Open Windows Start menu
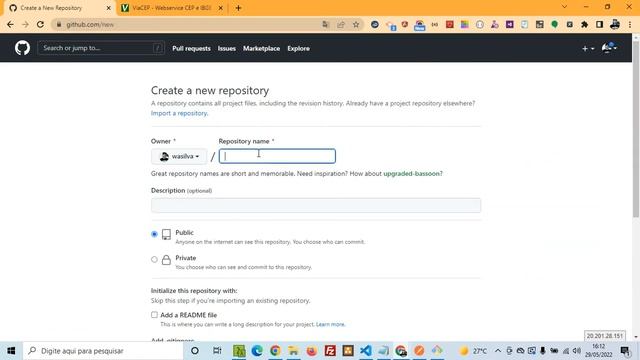The width and height of the screenshot is (640, 360). pos(11,351)
